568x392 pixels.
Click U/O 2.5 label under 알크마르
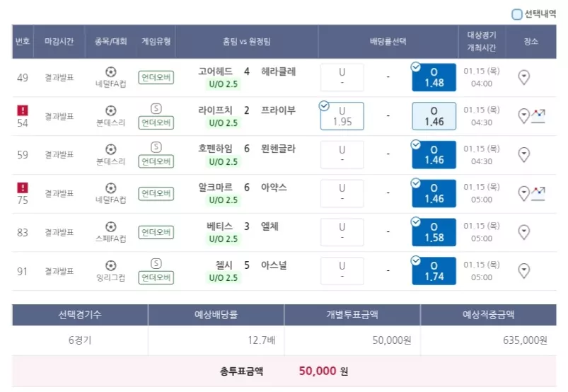pyautogui.click(x=223, y=200)
